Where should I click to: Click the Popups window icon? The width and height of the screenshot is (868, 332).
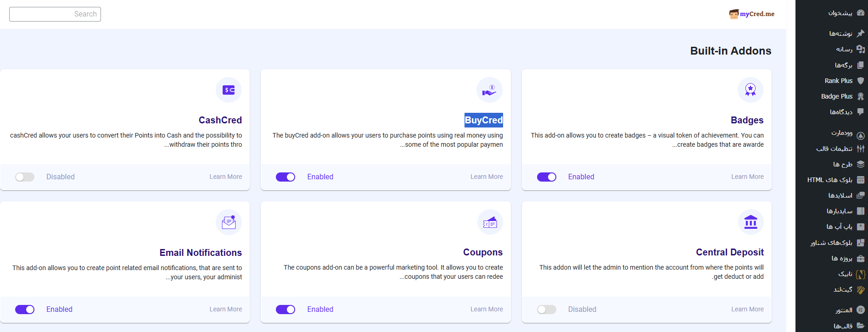point(861,227)
